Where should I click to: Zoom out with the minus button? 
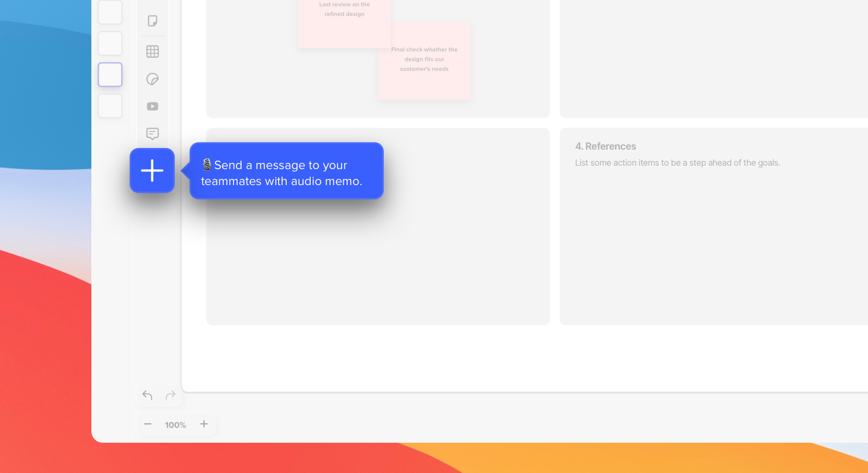tap(148, 424)
